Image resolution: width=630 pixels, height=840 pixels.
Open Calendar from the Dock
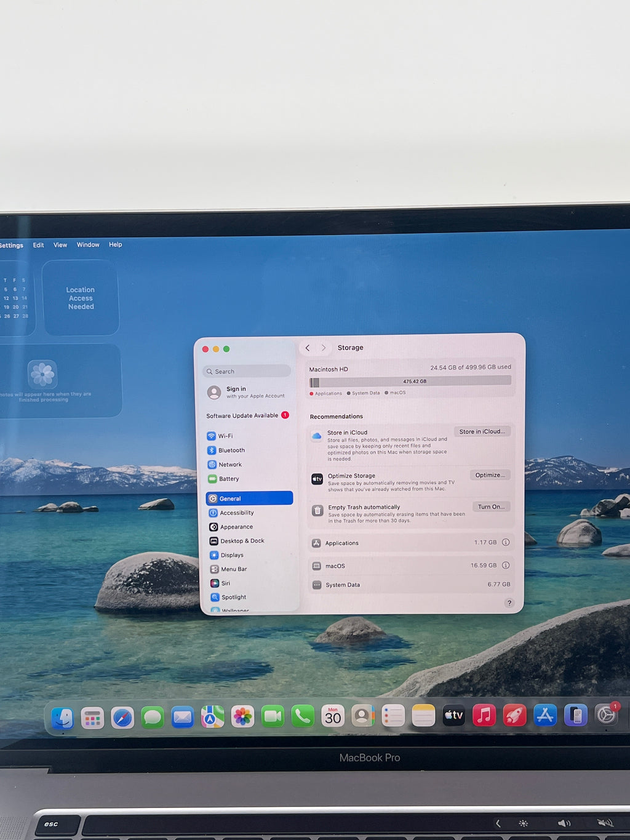pos(333,716)
